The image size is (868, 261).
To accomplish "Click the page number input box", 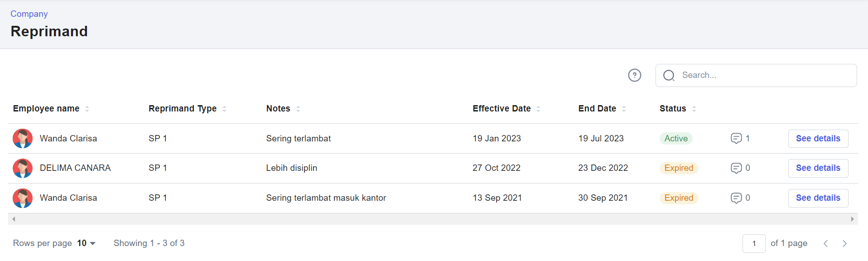I will pyautogui.click(x=754, y=244).
